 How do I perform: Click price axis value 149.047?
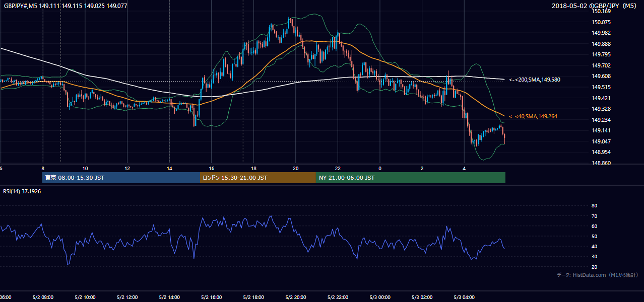tap(602, 141)
